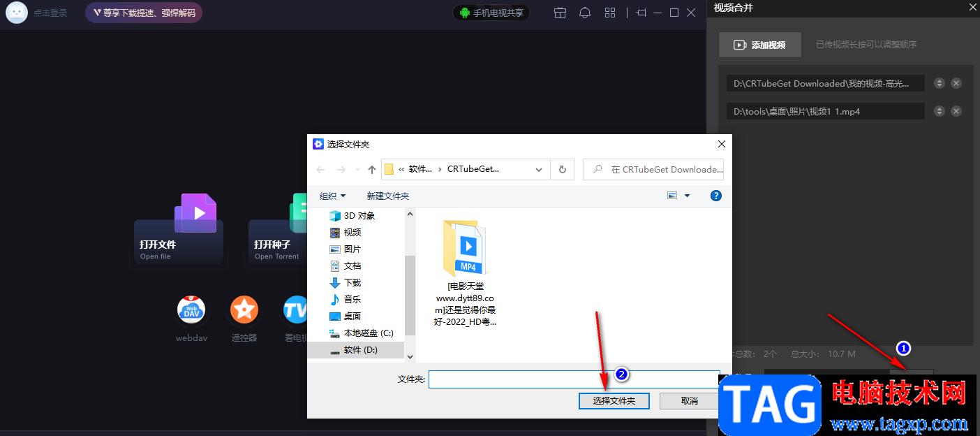Viewport: 980px width, 436px height.
Task: Close the 视频合并 merge panel
Action: coord(972,7)
